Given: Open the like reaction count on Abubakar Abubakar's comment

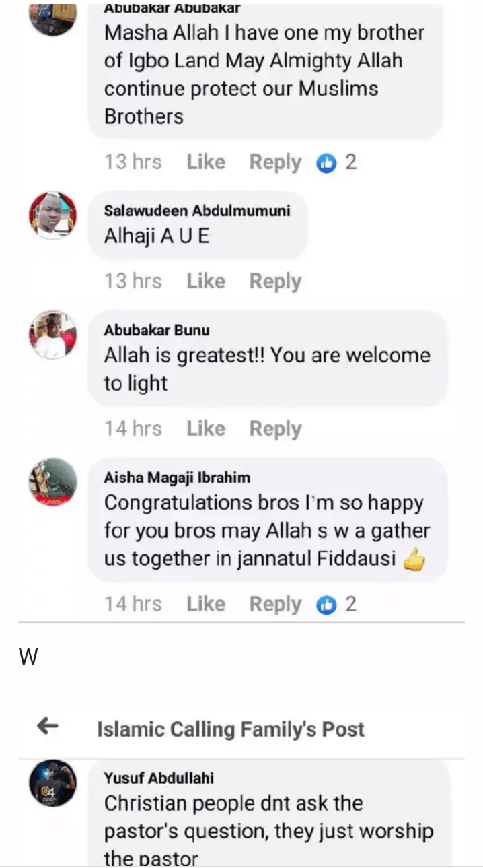Looking at the screenshot, I should (x=336, y=162).
